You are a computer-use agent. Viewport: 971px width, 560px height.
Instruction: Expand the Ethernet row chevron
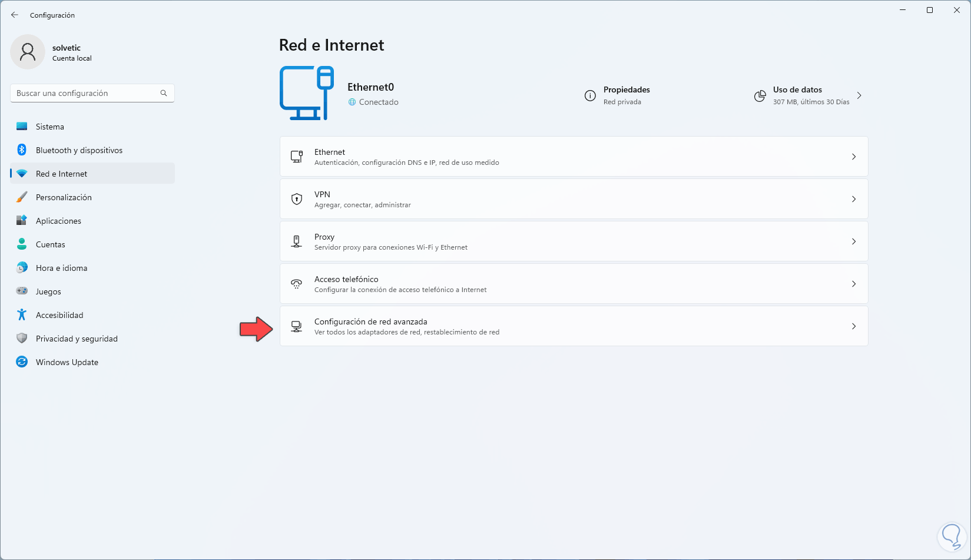pos(854,157)
